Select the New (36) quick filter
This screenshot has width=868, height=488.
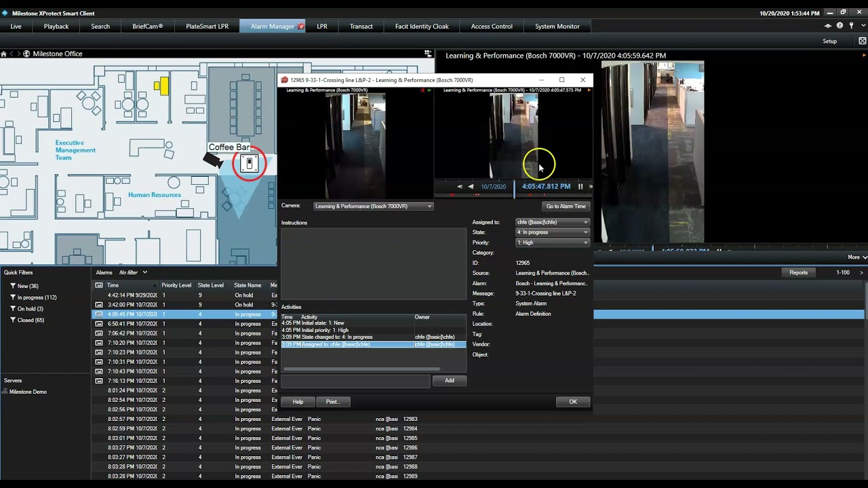click(x=24, y=286)
